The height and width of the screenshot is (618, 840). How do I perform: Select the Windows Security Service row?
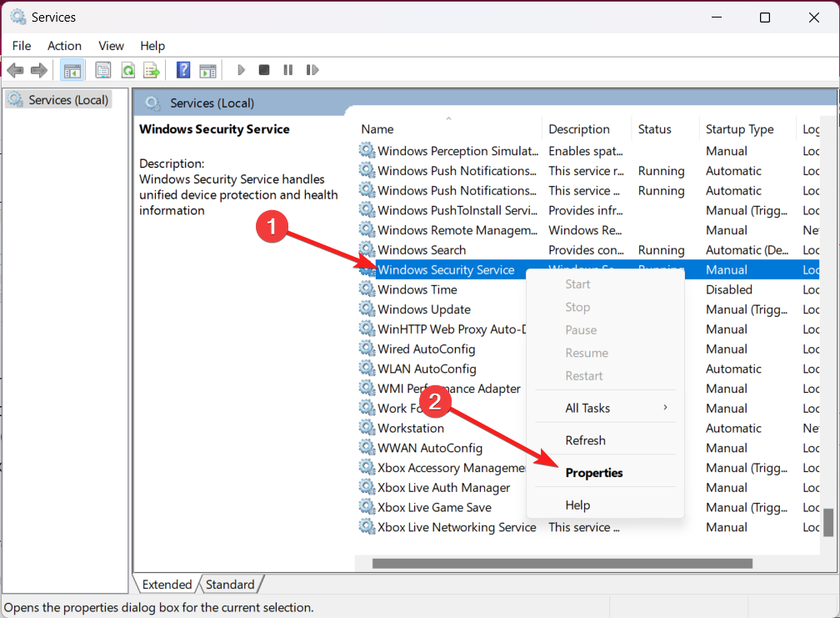[x=589, y=269]
